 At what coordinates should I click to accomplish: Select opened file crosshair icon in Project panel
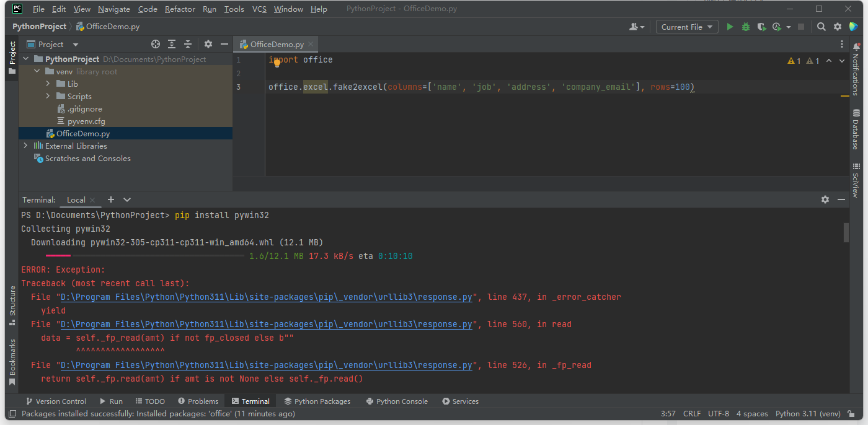click(156, 44)
